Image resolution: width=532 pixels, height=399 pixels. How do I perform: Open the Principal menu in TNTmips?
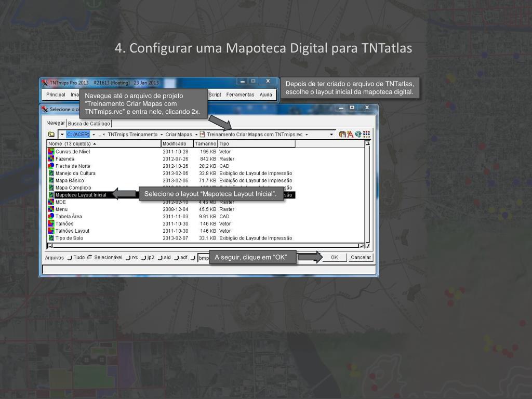coord(56,95)
